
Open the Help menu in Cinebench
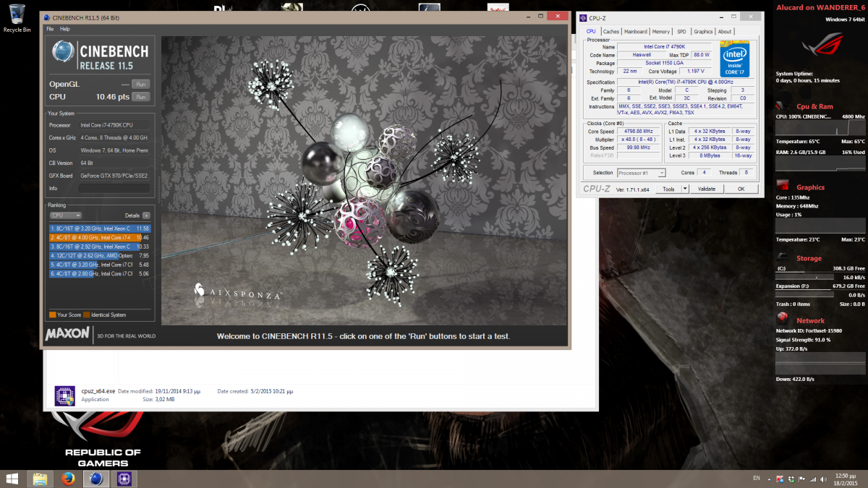click(65, 29)
